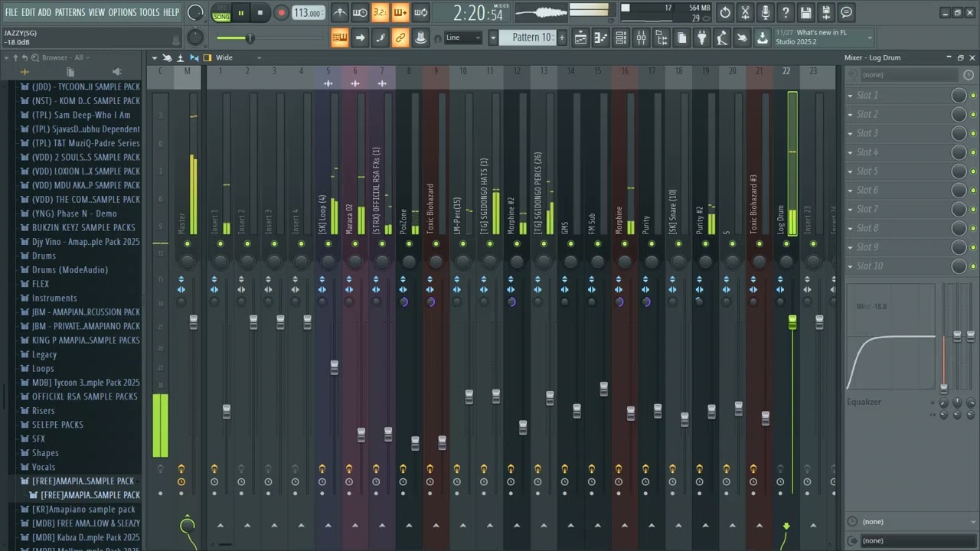Viewport: 980px width, 551px height.
Task: Click the undo history circular arrow icon
Action: click(x=725, y=12)
